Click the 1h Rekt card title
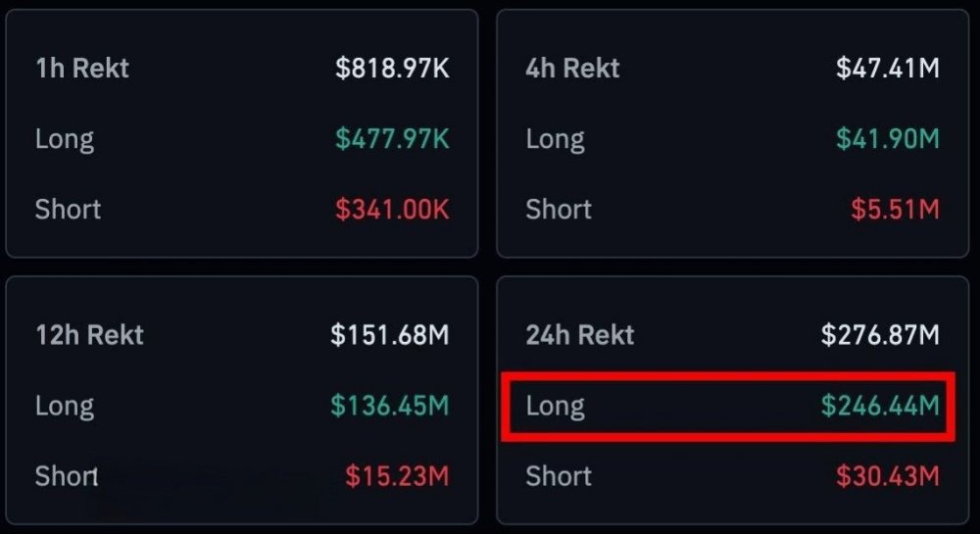 coord(82,69)
